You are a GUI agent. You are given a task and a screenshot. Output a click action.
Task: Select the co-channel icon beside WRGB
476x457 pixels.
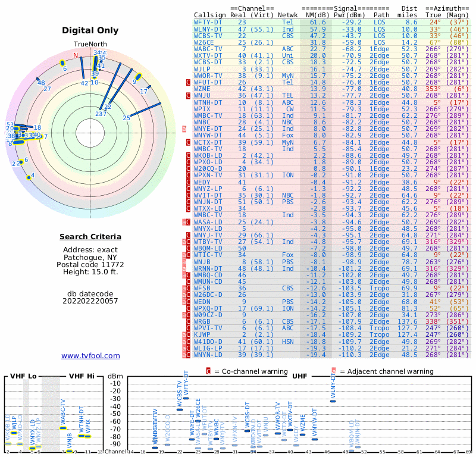pos(188,321)
